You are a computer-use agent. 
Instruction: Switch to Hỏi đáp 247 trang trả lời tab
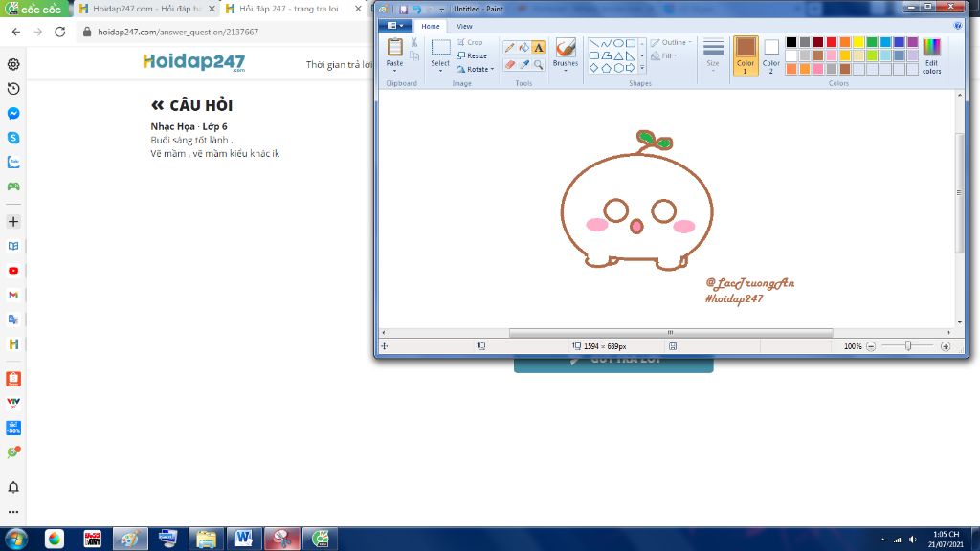pyautogui.click(x=293, y=9)
